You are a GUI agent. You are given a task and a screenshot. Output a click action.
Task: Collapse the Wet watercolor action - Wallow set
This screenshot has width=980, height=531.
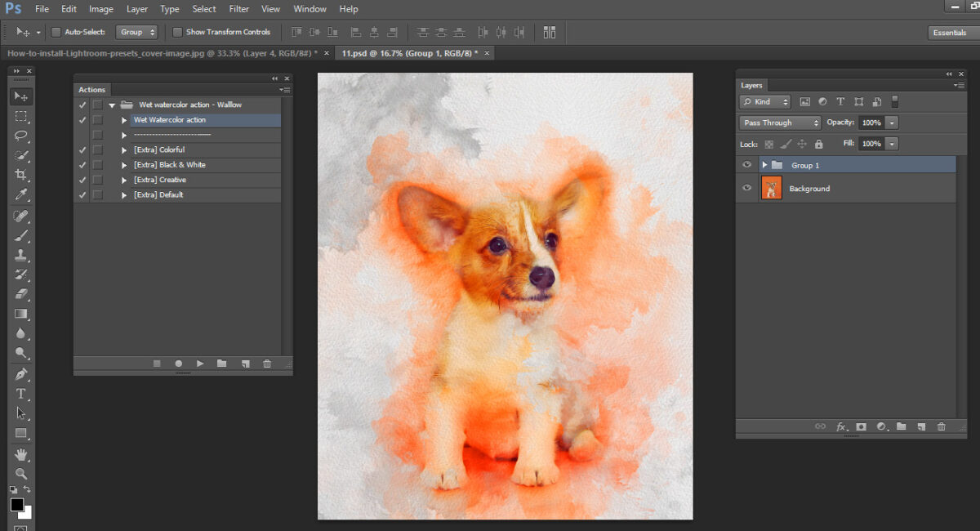112,105
